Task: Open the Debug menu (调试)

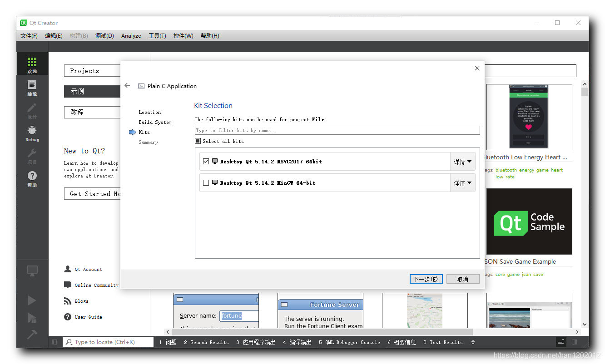Action: click(x=104, y=36)
